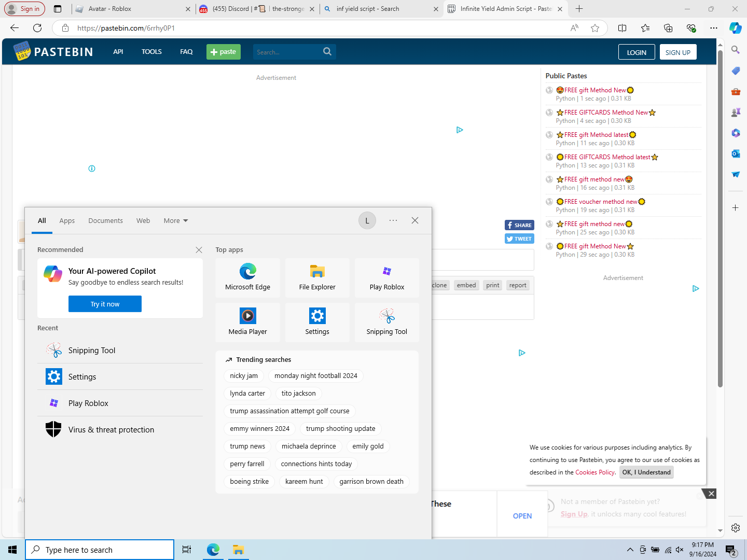Open the Cookies Policy link
This screenshot has height=560, width=747.
pyautogui.click(x=594, y=472)
